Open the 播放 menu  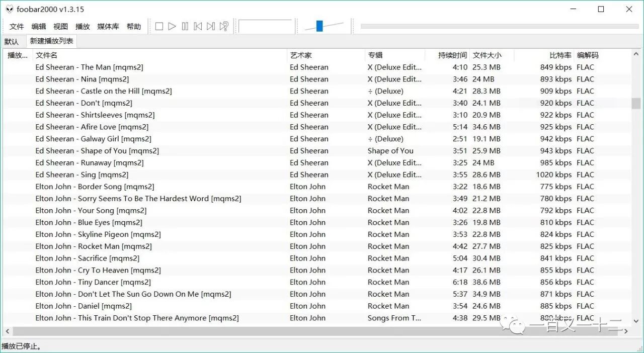83,27
